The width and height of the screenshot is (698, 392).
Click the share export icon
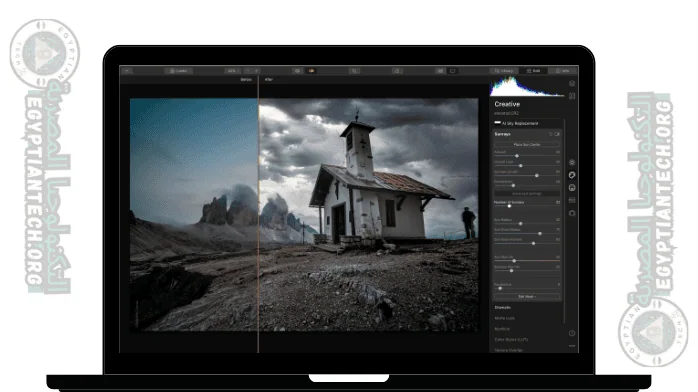[x=397, y=71]
